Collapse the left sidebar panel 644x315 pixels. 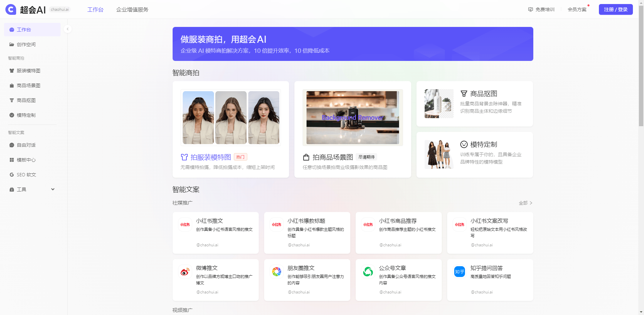(67, 29)
